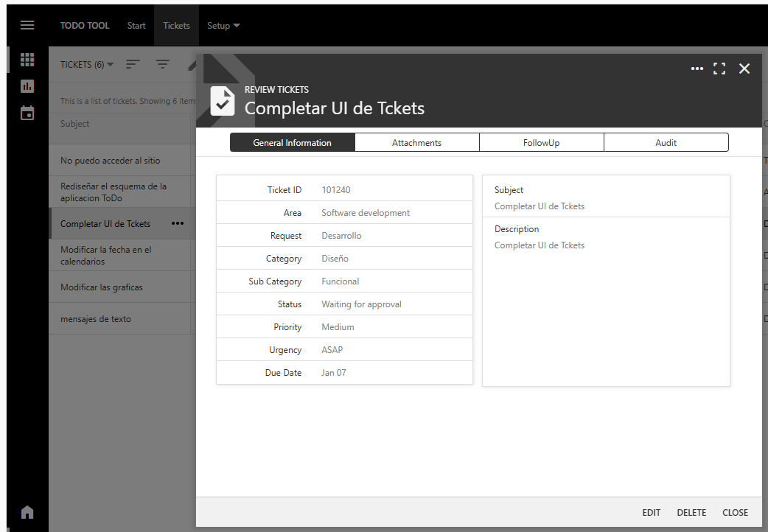Screen dimensions: 768x532
Task: Expand the Setup dropdown menu
Action: point(223,26)
